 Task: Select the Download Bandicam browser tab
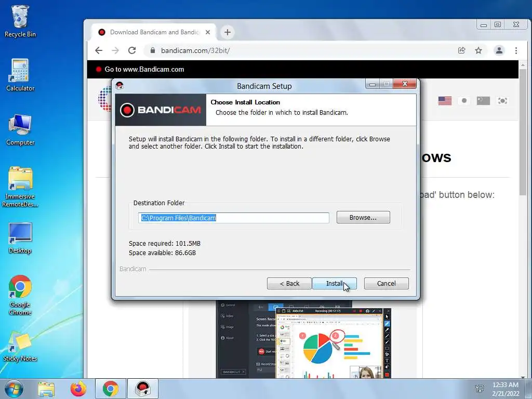pyautogui.click(x=153, y=32)
